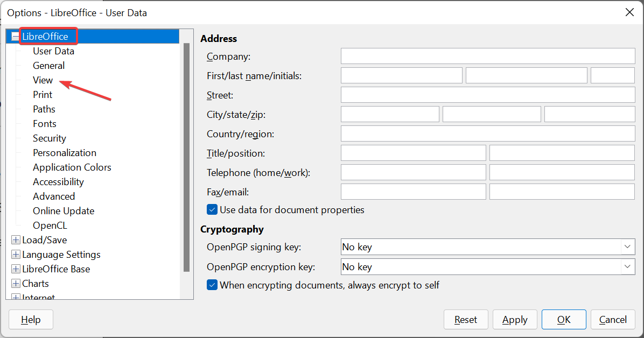Select Personalization in the tree
The width and height of the screenshot is (644, 338).
point(64,153)
